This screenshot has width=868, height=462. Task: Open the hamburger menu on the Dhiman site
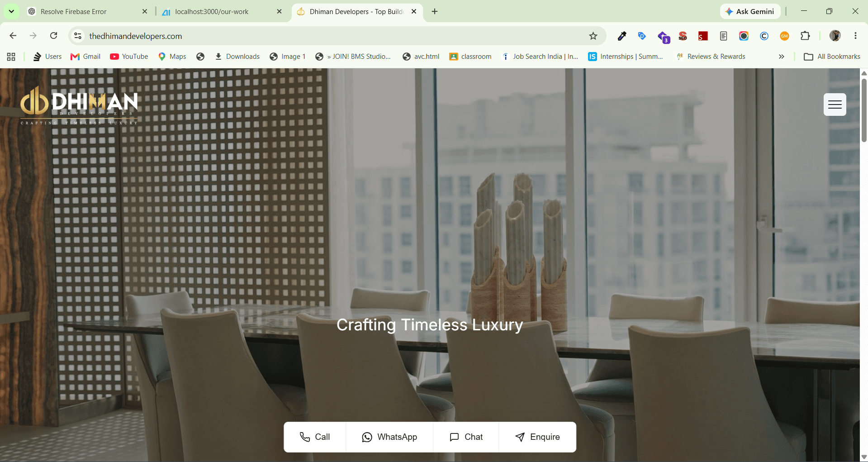tap(835, 105)
